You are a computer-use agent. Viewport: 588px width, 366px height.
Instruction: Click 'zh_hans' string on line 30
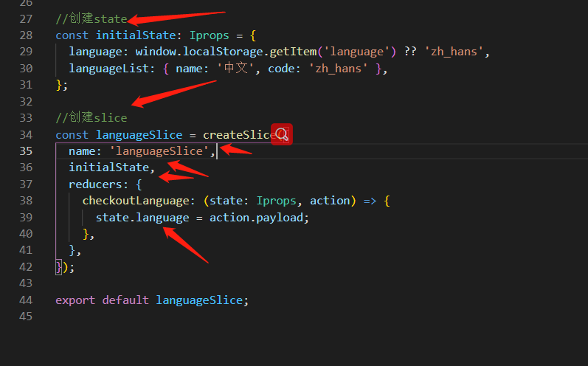(338, 68)
